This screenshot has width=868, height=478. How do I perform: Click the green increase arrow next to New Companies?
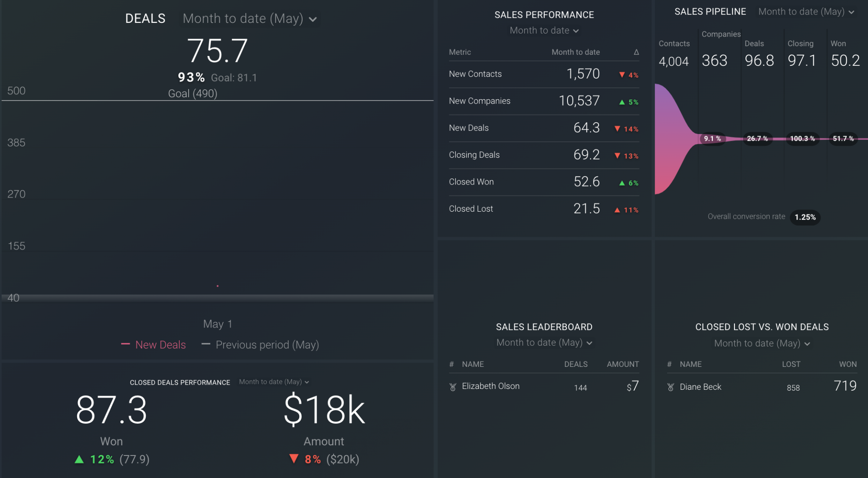coord(621,102)
